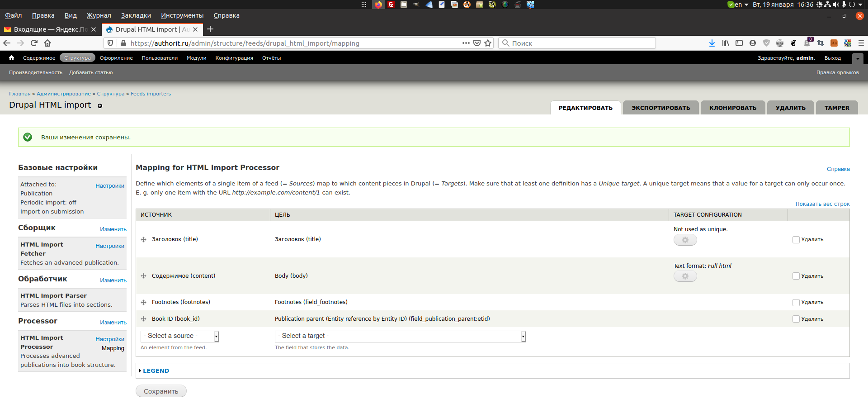The width and height of the screenshot is (868, 404).
Task: Open Настройки in Attached to block
Action: pyautogui.click(x=110, y=186)
